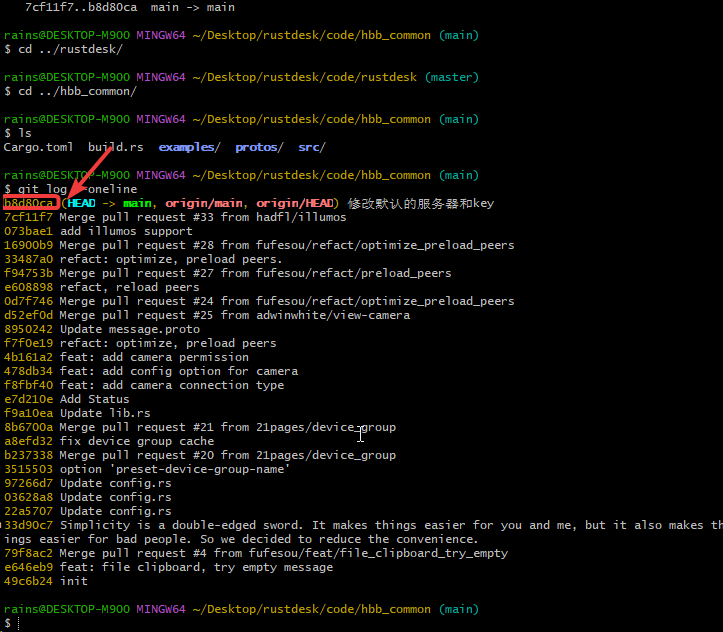Click commit hash 3515503 for preset-device-group-name option
The height and width of the screenshot is (632, 723).
point(29,469)
